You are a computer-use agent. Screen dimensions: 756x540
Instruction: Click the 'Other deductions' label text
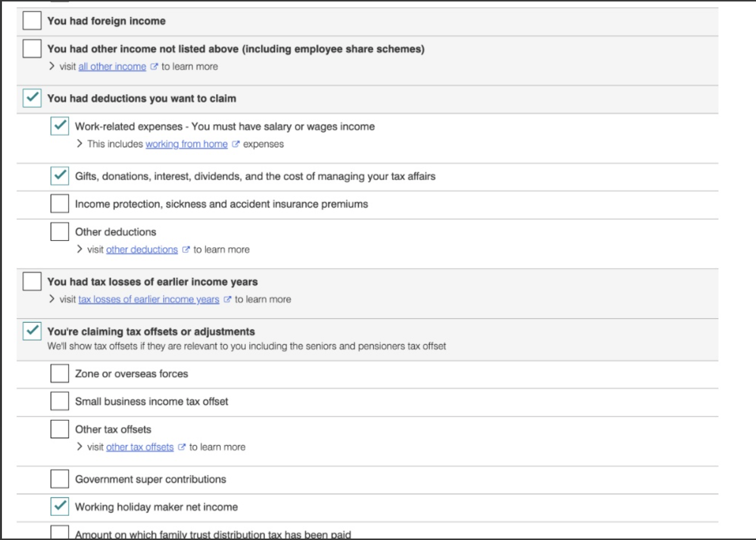click(115, 232)
